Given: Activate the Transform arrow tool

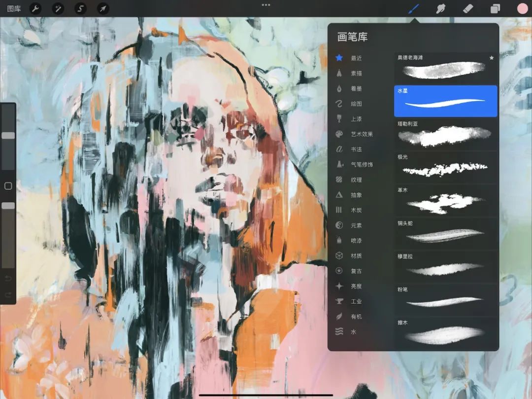Looking at the screenshot, I should click(103, 8).
